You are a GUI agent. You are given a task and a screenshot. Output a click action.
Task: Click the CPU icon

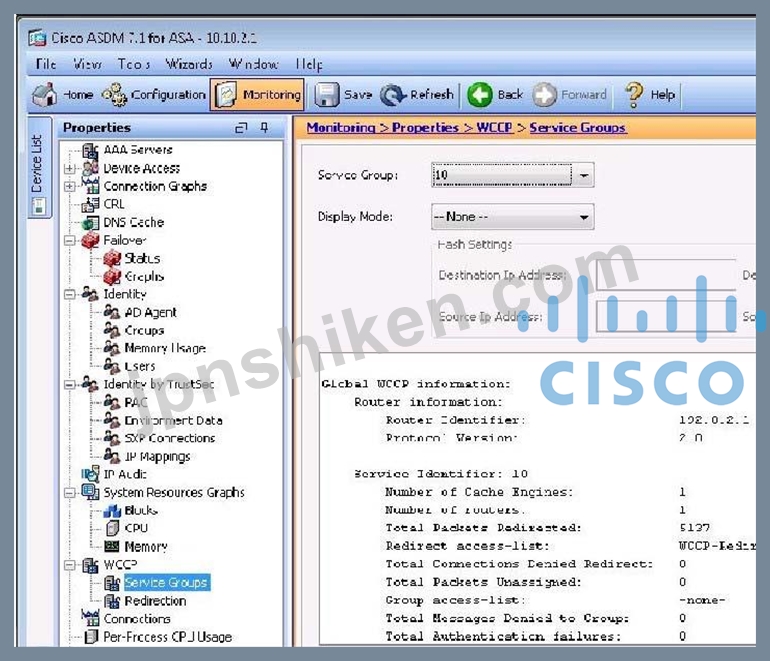point(112,528)
